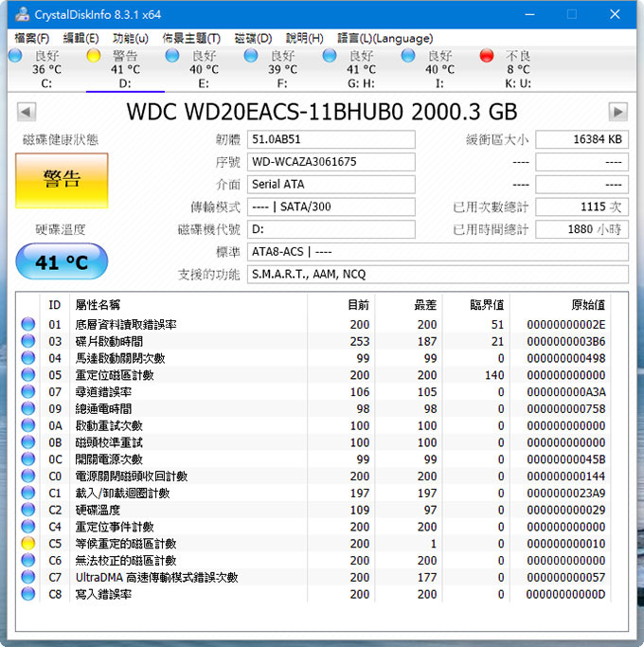The image size is (644, 647).
Task: Click status icon of attribute 01 row
Action: point(28,324)
